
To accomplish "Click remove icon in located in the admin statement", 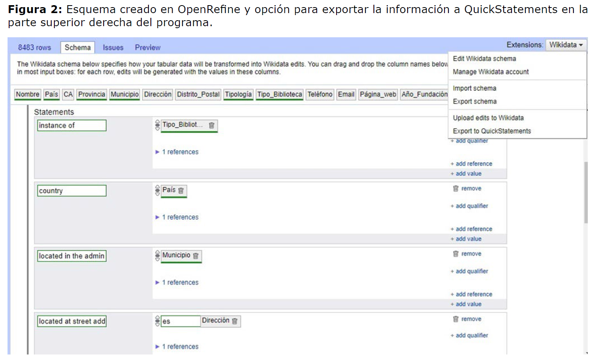I will 456,254.
